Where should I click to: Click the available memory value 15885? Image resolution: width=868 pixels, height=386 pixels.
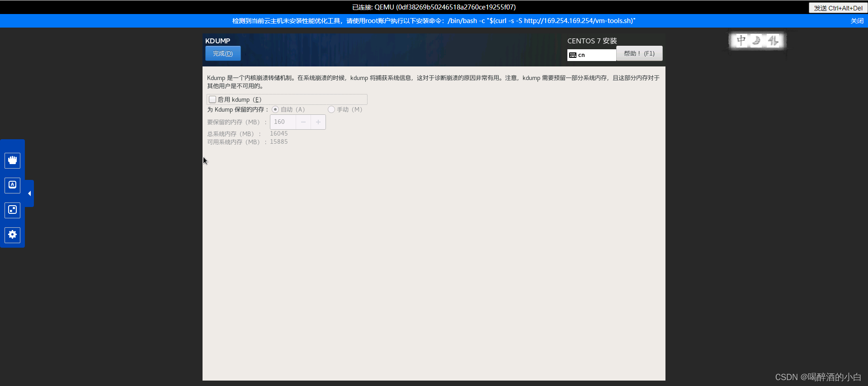click(279, 142)
